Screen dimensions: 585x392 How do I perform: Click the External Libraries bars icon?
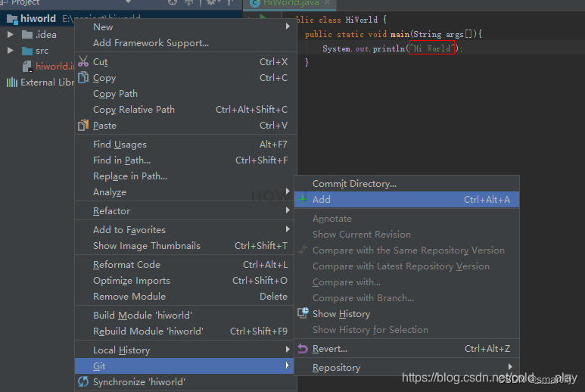point(12,82)
